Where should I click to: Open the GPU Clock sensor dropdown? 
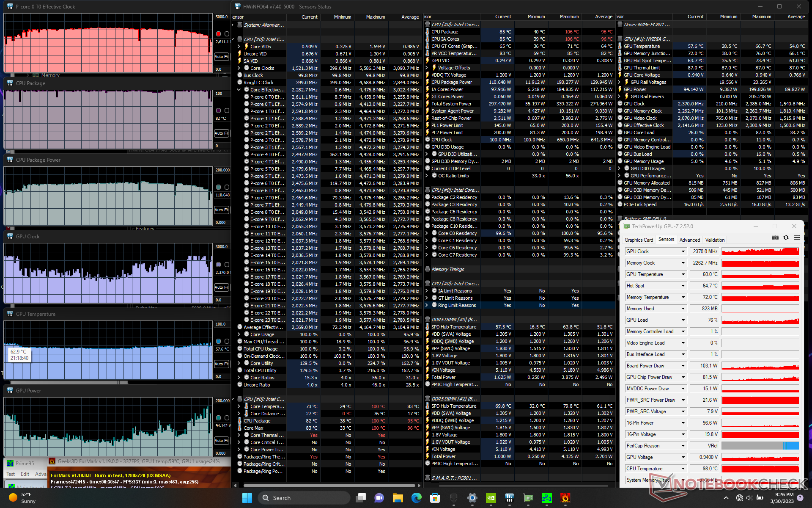click(683, 251)
